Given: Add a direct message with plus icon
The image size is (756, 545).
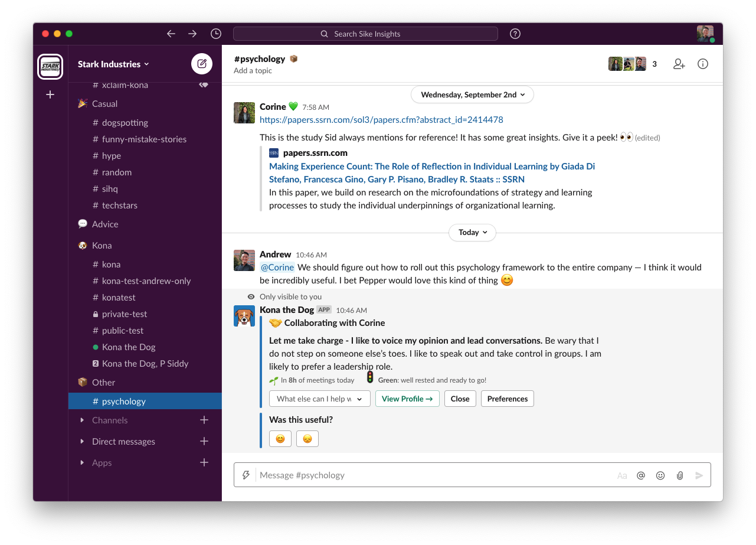Looking at the screenshot, I should tap(204, 441).
